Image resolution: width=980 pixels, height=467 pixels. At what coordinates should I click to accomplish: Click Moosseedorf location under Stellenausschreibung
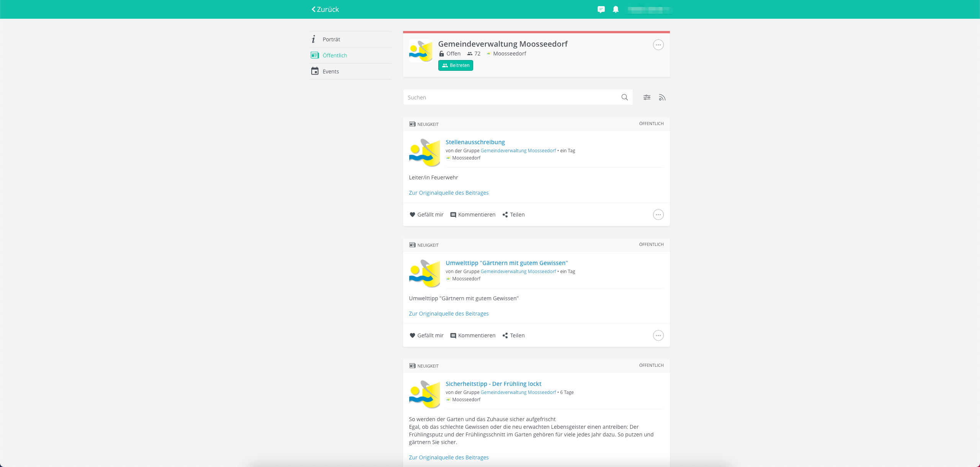point(463,158)
